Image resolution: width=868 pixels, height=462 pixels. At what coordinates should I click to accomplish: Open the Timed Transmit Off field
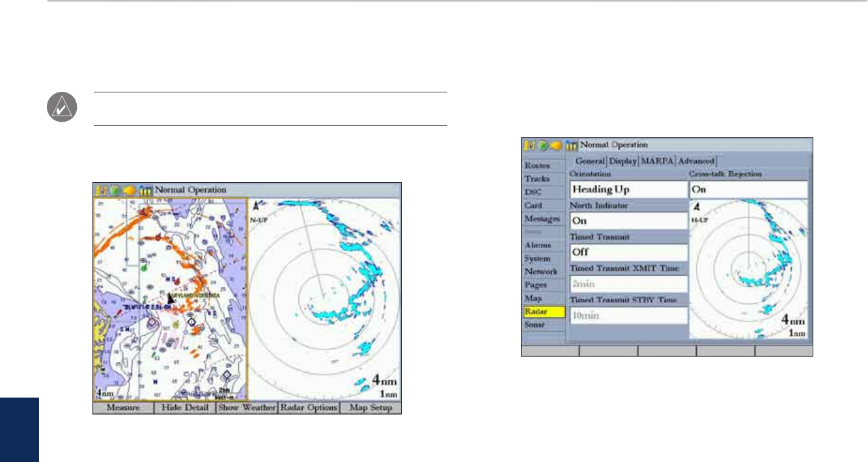point(628,252)
